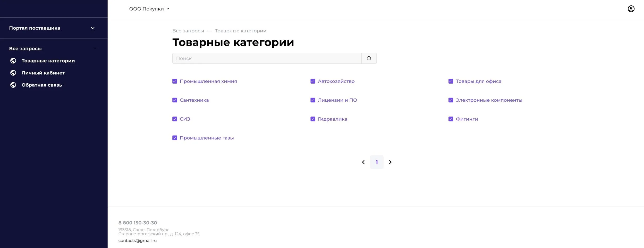Image resolution: width=644 pixels, height=248 pixels.
Task: Select Личный кабинет in the sidebar
Action: pos(43,73)
